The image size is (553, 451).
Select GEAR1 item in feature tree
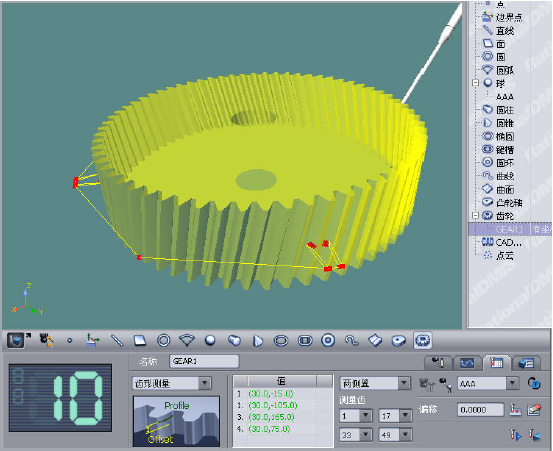click(x=510, y=229)
